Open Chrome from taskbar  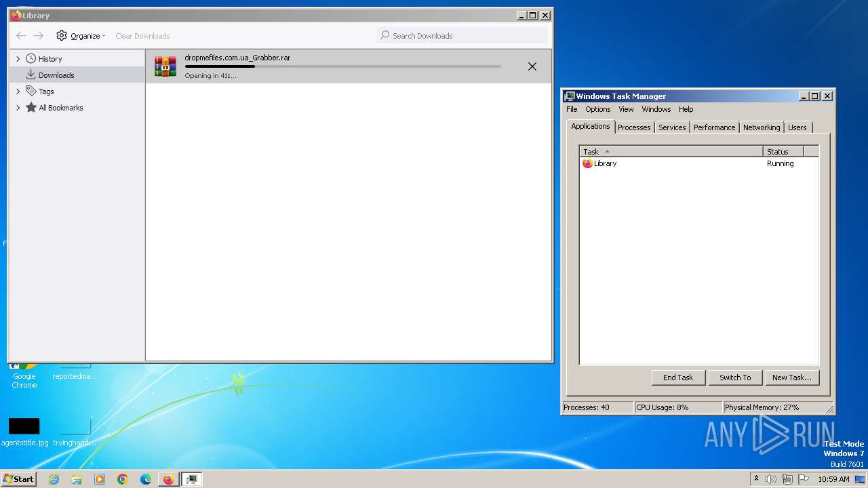coord(123,479)
